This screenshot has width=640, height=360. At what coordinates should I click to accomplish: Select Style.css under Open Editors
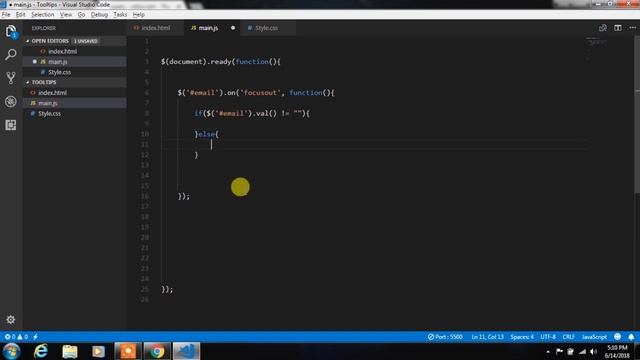point(75,72)
